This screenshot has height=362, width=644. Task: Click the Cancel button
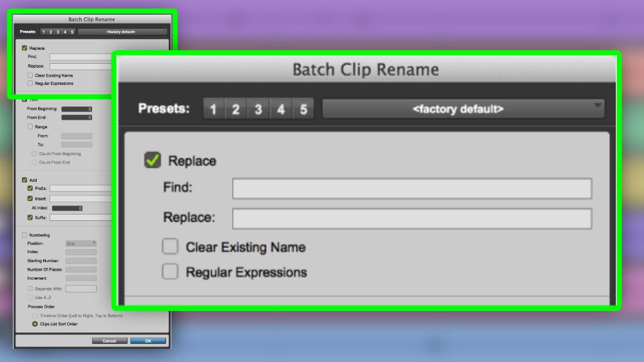[x=109, y=341]
